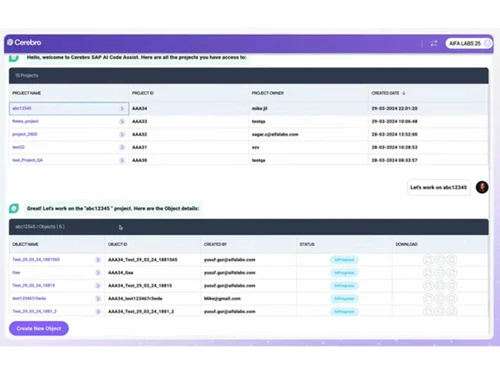Click middle download icon in AAA34_Gaa row
The width and height of the screenshot is (500, 375).
pos(440,273)
